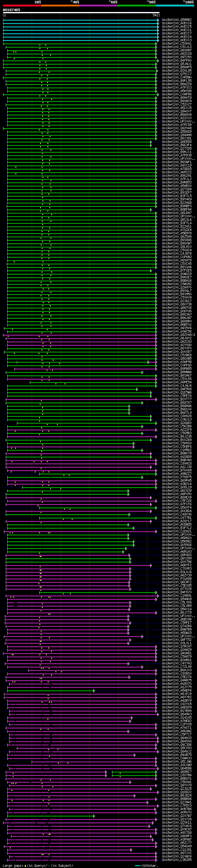This screenshot has width=197, height=868.
Task: Click the =100char. scale legend
Action: (x=146, y=865)
